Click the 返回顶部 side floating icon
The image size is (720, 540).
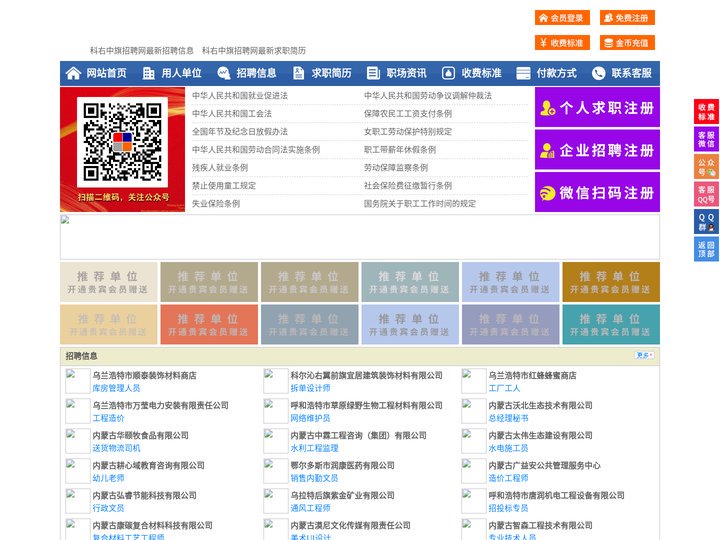706,249
